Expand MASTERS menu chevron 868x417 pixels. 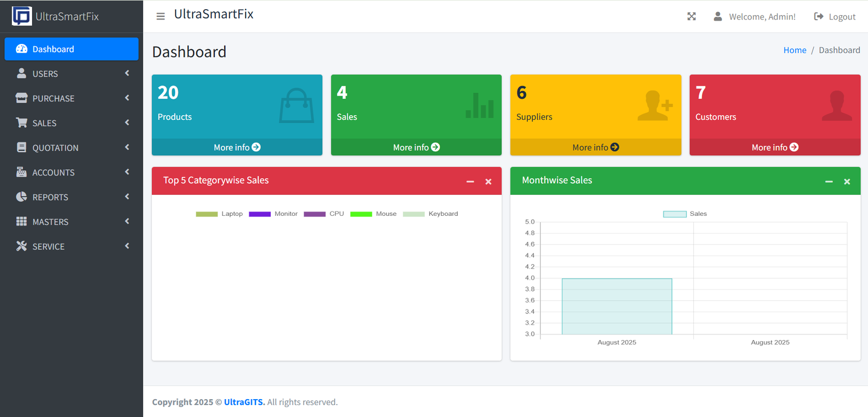127,221
